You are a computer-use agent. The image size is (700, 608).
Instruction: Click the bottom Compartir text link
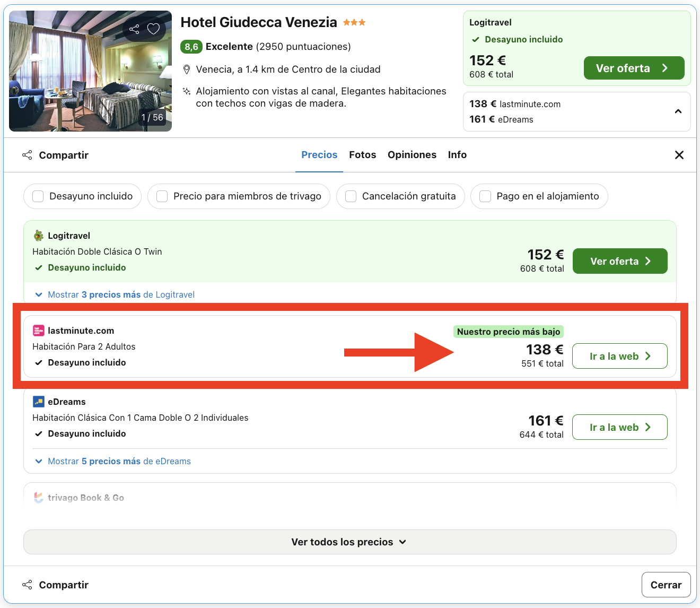point(64,585)
